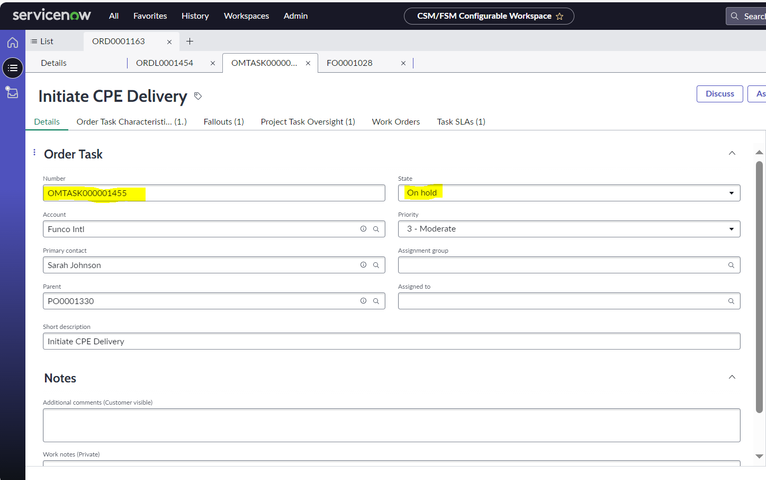
Task: Switch to the ORDL0001454 subtab
Action: [165, 63]
